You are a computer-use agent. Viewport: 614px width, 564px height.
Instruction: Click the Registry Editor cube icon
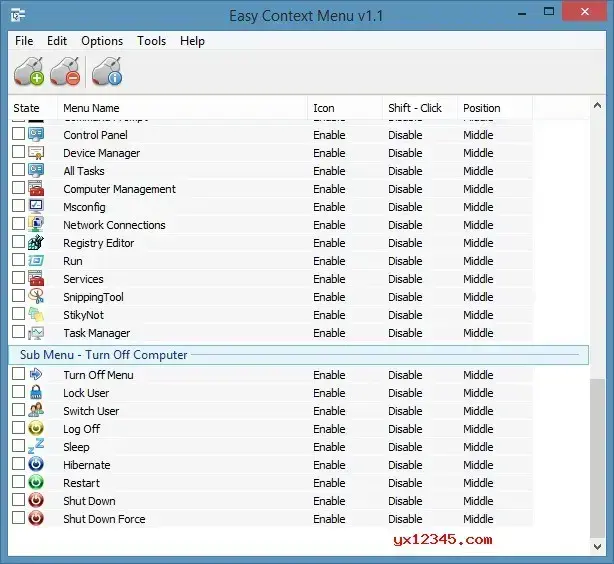36,242
